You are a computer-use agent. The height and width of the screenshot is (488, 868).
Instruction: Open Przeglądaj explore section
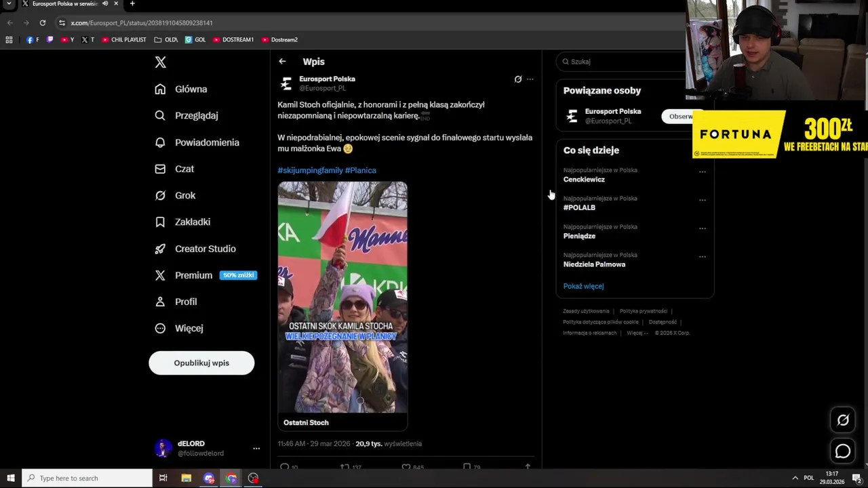pos(186,115)
